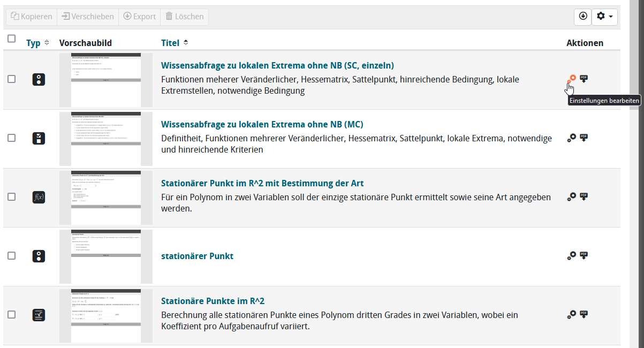Screen dimensions: 644x348
Task: Open settings for 'Stationärer Punkt im R^2' question
Action: click(x=572, y=196)
